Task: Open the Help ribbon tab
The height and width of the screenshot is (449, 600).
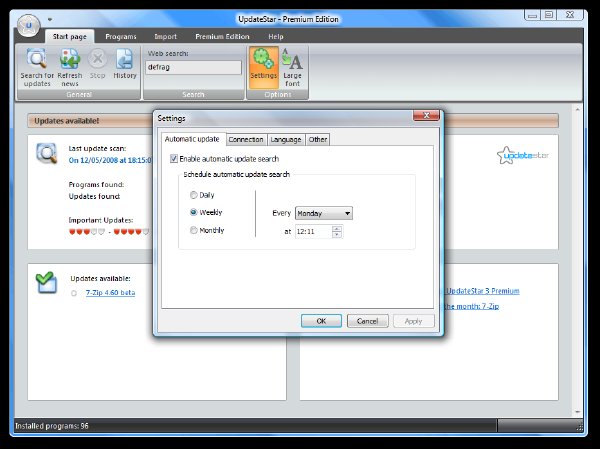Action: point(276,37)
